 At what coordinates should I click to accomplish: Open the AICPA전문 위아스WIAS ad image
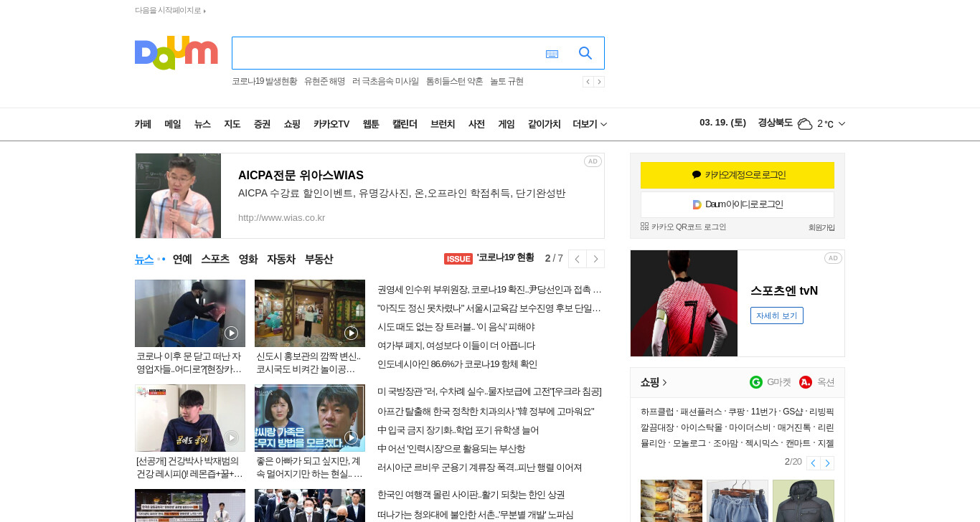(178, 196)
